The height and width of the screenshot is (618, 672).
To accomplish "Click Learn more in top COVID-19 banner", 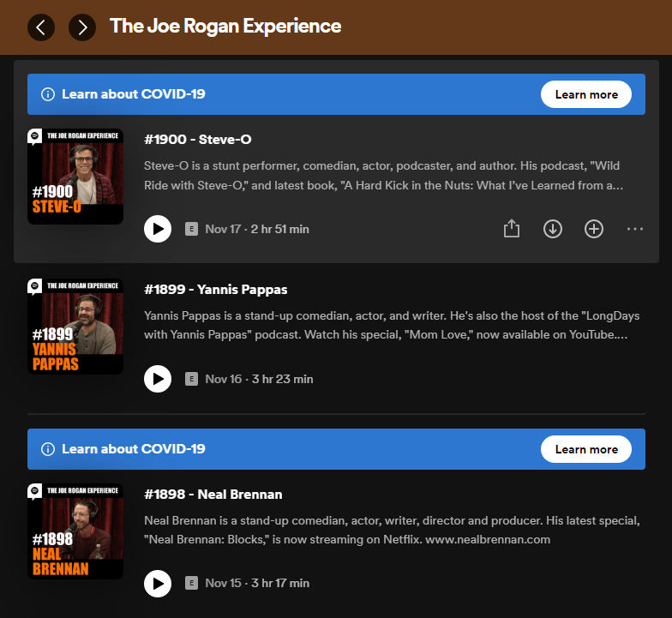I will (586, 94).
